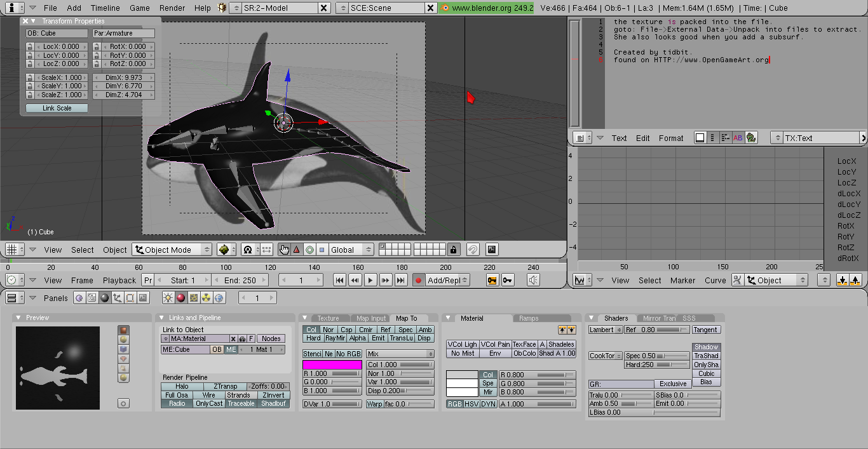Click the Link Scale button
Screen dimensions: 868x449
click(x=57, y=108)
